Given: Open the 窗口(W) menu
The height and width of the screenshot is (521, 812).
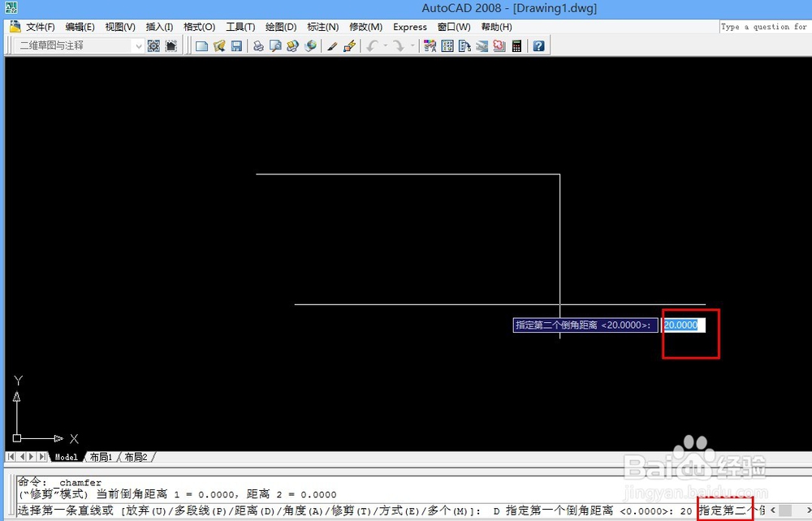Looking at the screenshot, I should pos(454,27).
